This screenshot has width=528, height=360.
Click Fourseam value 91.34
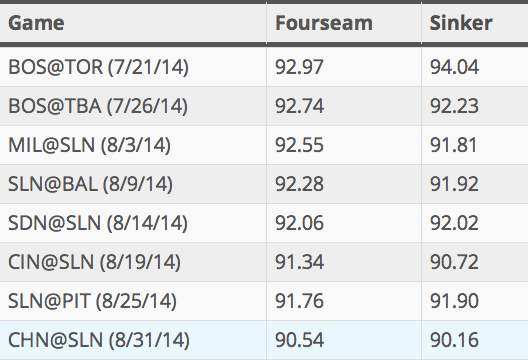[299, 262]
